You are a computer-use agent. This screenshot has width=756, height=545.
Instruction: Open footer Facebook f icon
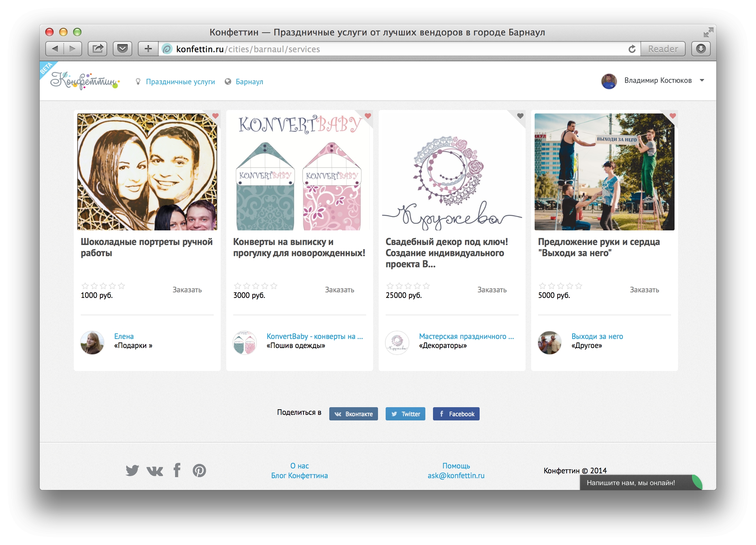177,470
